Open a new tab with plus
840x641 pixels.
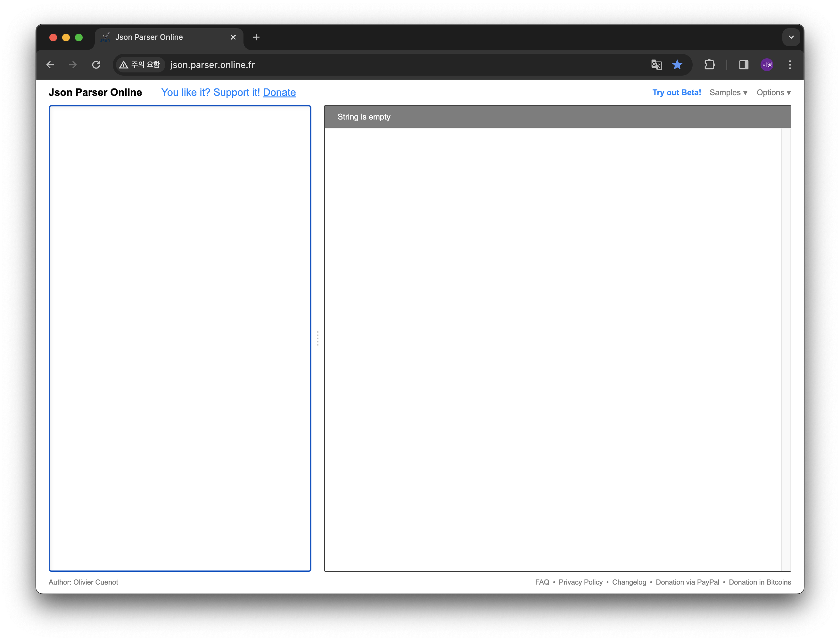pos(256,37)
